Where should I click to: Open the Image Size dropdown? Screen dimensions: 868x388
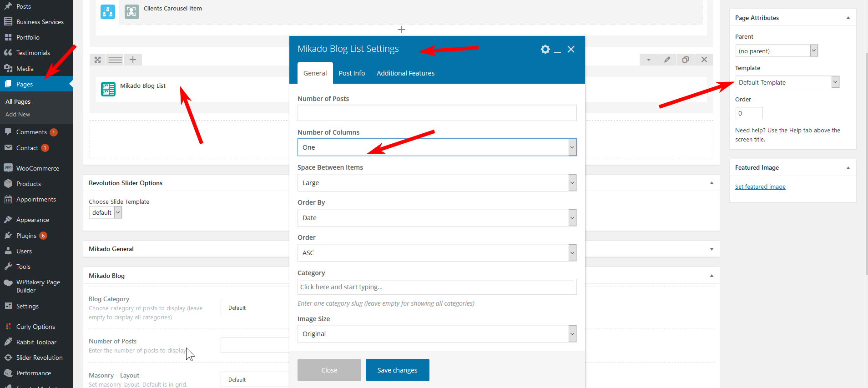click(x=437, y=334)
